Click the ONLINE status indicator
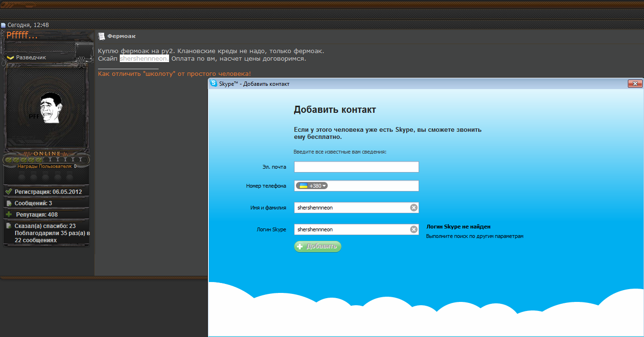Image resolution: width=644 pixels, height=337 pixels. [x=47, y=154]
